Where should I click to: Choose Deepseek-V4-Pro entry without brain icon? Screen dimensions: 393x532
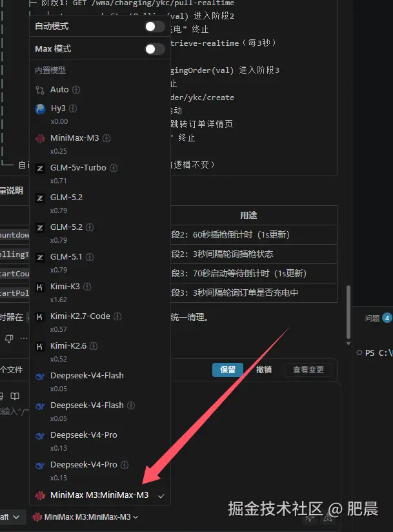[100, 441]
